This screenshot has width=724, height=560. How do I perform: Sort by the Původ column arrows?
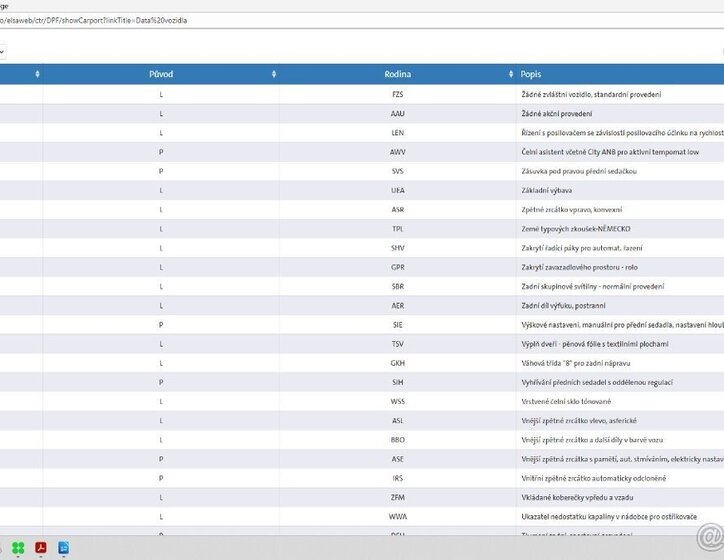273,74
